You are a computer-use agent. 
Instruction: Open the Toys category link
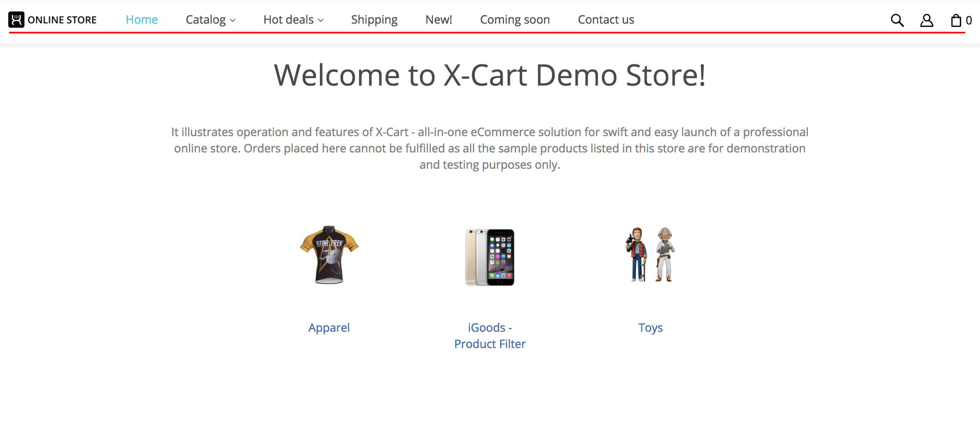650,328
